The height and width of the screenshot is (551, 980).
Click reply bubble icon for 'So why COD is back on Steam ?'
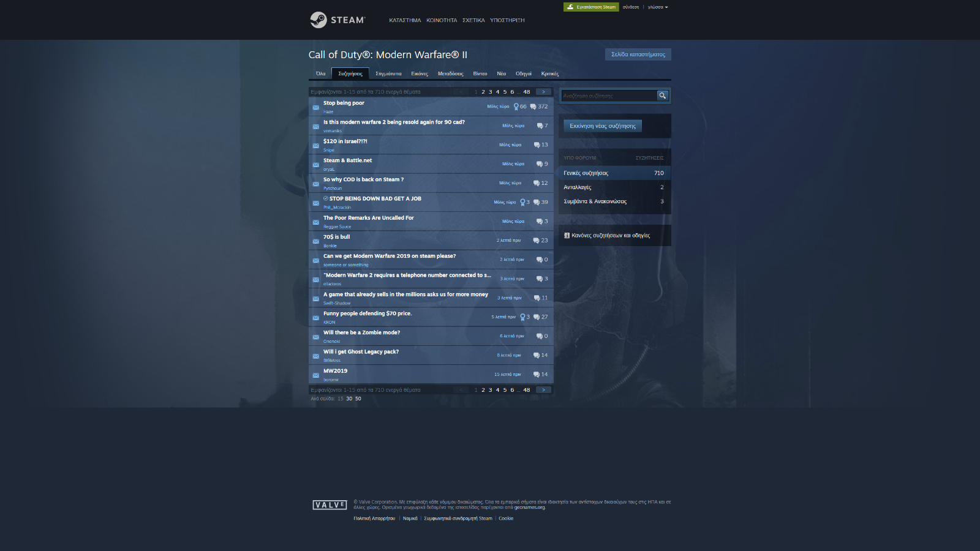coord(536,183)
